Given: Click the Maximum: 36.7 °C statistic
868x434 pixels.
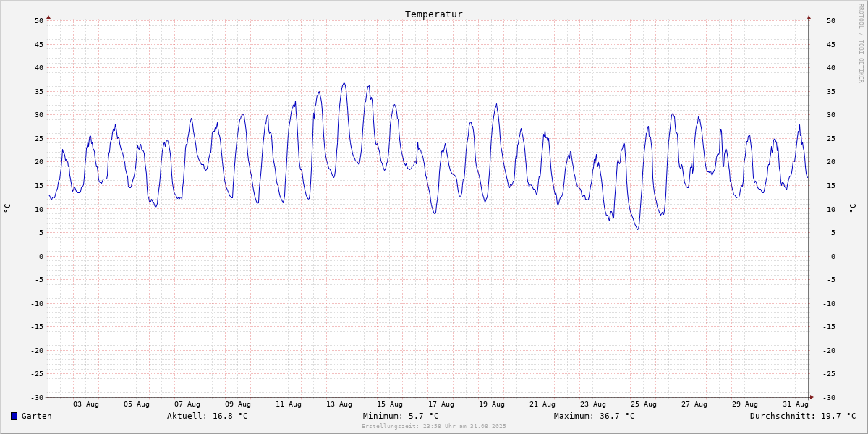Looking at the screenshot, I should pos(594,416).
